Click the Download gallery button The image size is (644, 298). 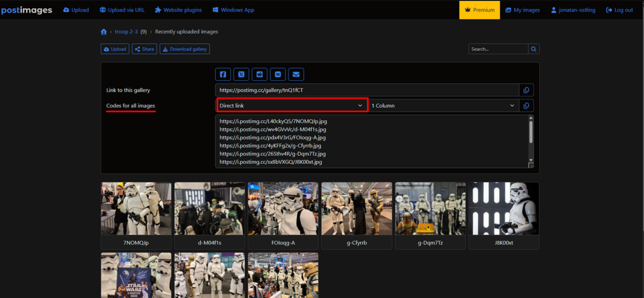tap(185, 49)
